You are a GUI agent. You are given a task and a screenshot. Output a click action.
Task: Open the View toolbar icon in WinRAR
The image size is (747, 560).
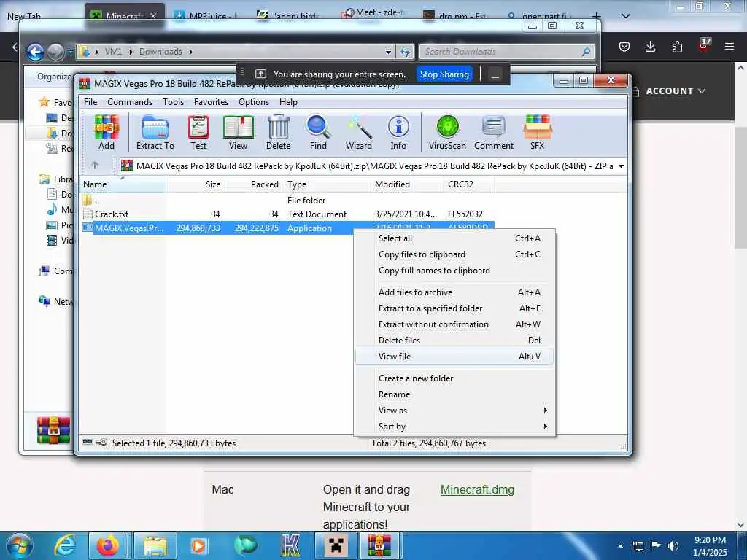point(238,133)
